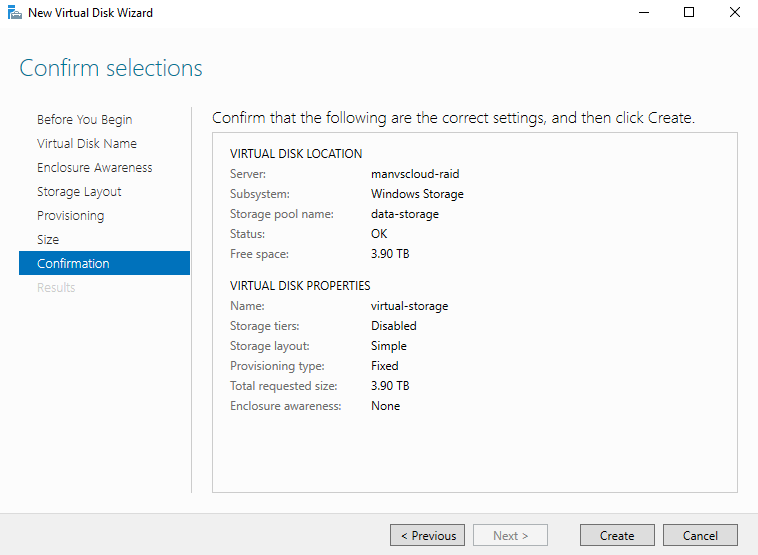Maximize the wizard window
Viewport: 758px width, 555px height.
coord(689,13)
